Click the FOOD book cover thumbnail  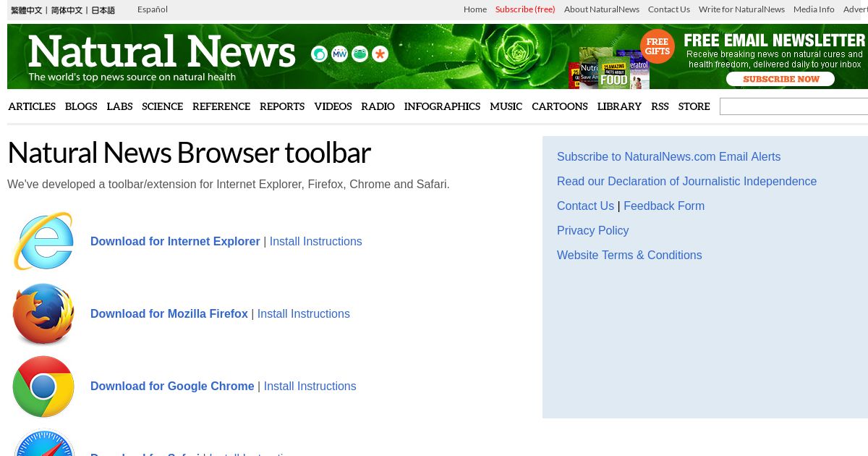tap(613, 73)
